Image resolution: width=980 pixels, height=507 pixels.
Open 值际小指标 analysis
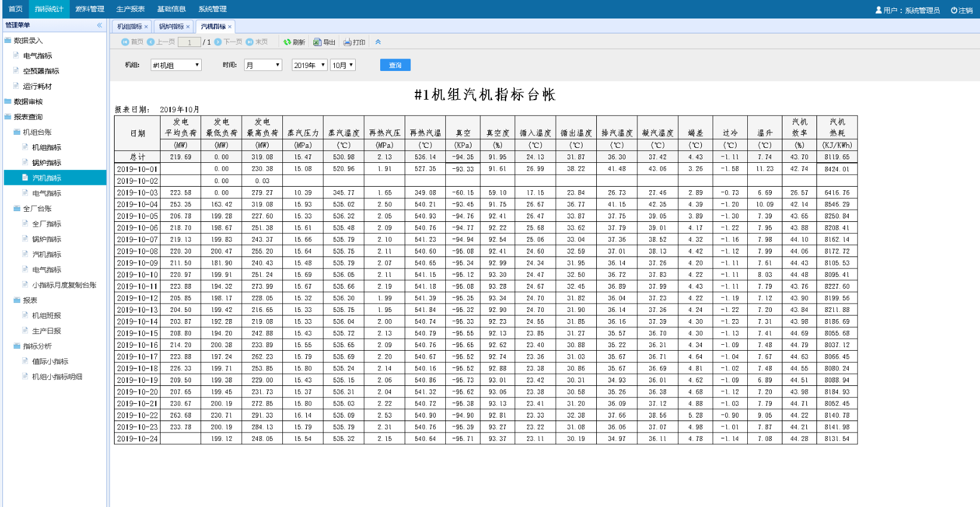coord(50,361)
